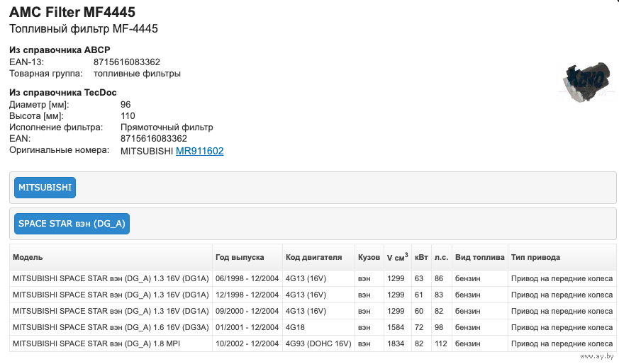
Task: Click the 4G18 engine code cell
Action: (x=295, y=327)
